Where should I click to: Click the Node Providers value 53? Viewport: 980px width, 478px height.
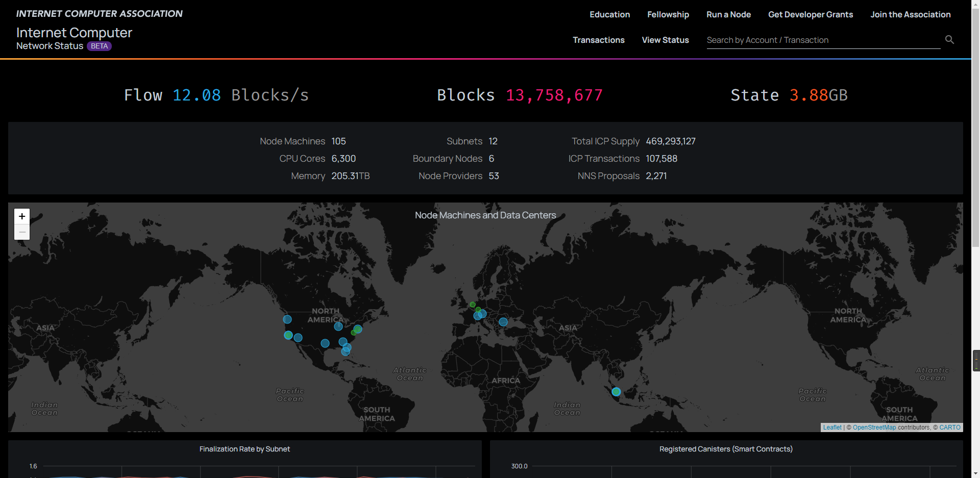pos(494,176)
